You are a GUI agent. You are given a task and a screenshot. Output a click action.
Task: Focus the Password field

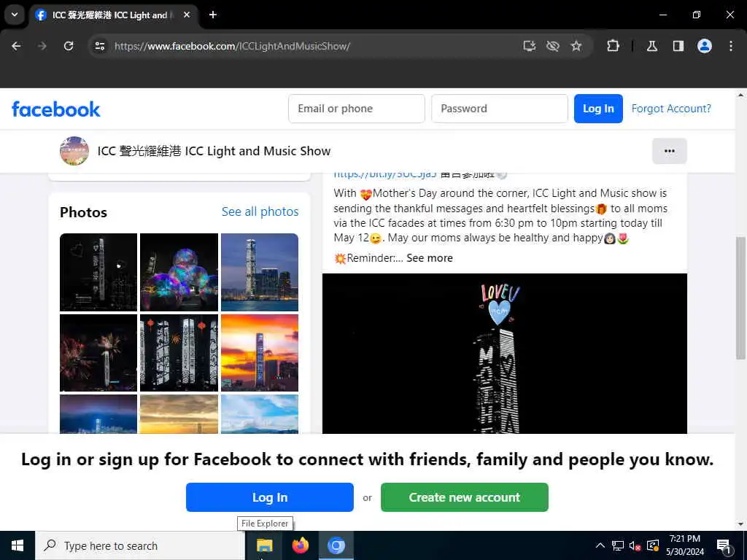(x=499, y=109)
